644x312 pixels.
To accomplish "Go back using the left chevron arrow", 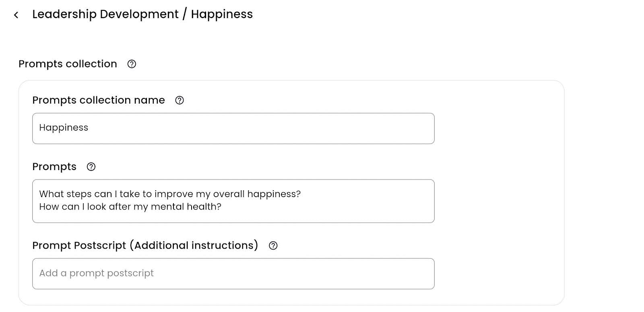I will (x=16, y=15).
